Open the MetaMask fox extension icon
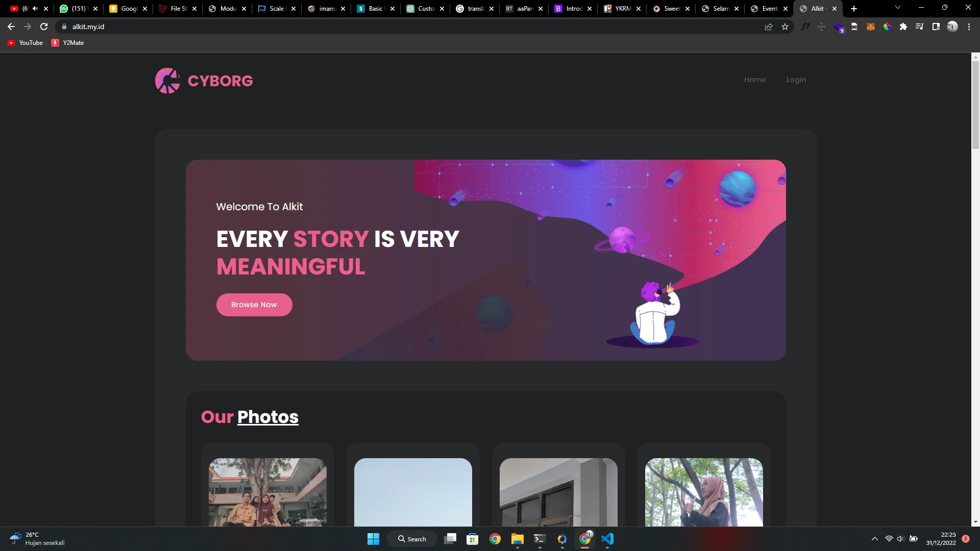Viewport: 980px width, 551px height. point(871,27)
